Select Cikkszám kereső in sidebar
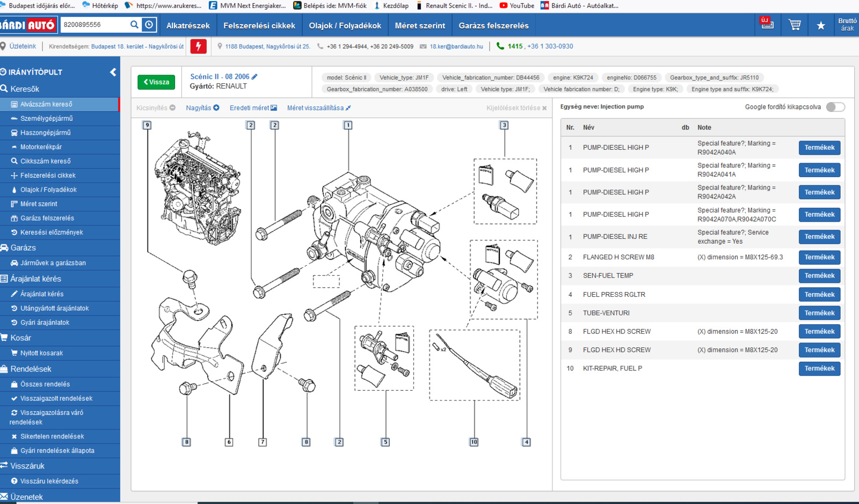Screen dimensions: 859x504 [x=60, y=161]
